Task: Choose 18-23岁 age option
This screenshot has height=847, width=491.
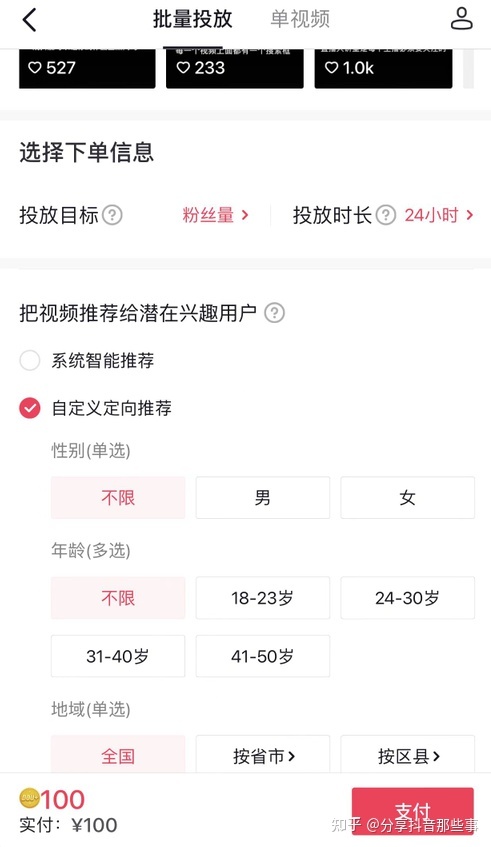Action: 263,597
